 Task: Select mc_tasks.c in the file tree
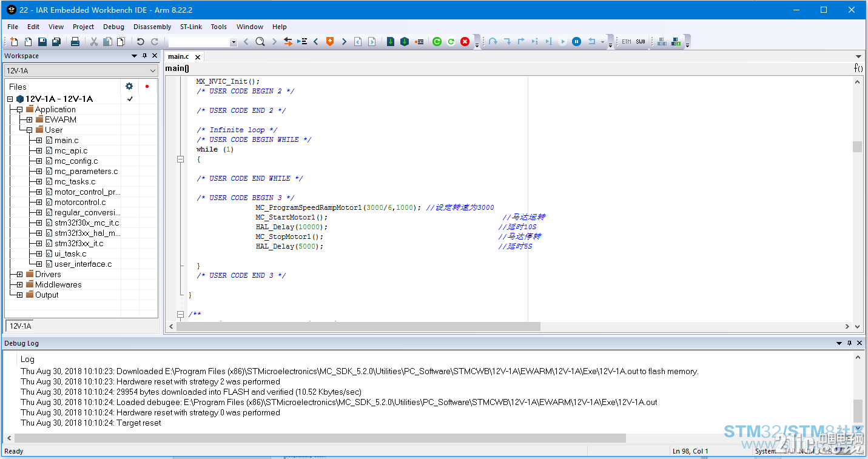click(75, 181)
